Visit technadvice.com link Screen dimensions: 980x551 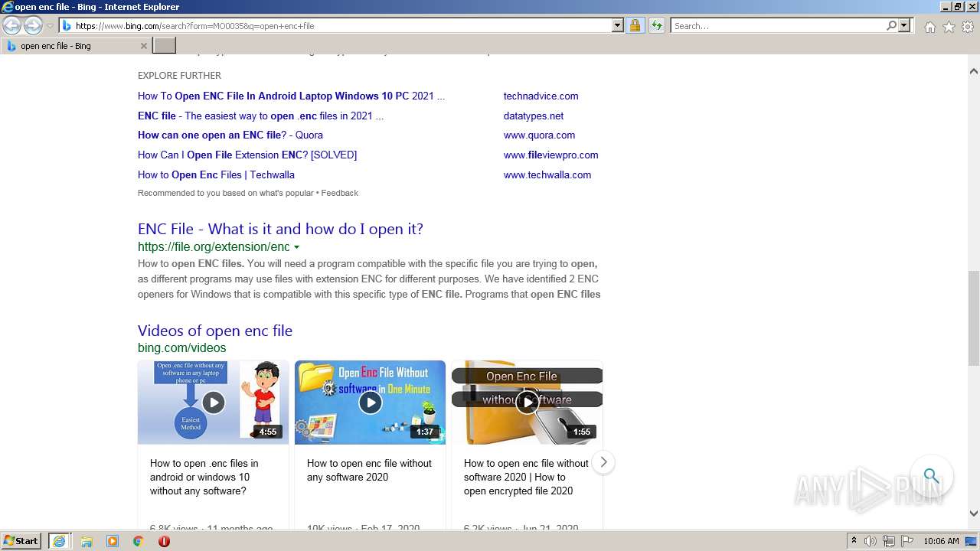[541, 96]
